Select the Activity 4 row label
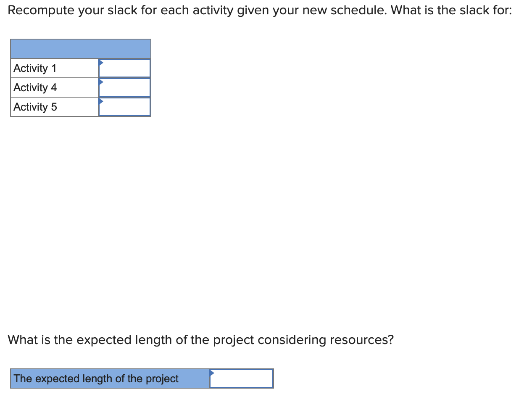The width and height of the screenshot is (532, 397). 35,87
